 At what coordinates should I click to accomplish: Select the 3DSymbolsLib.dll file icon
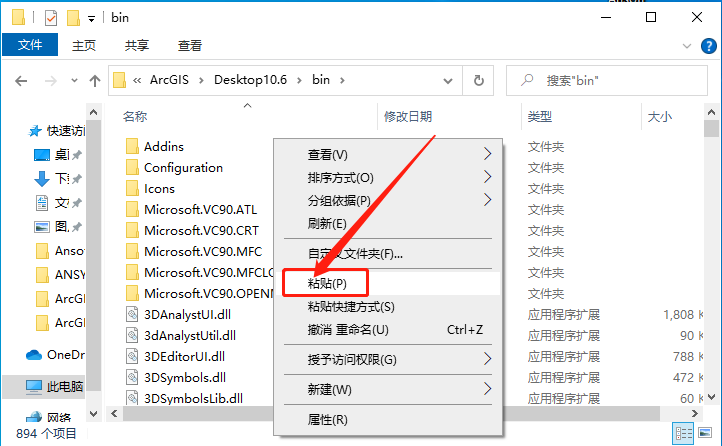132,398
